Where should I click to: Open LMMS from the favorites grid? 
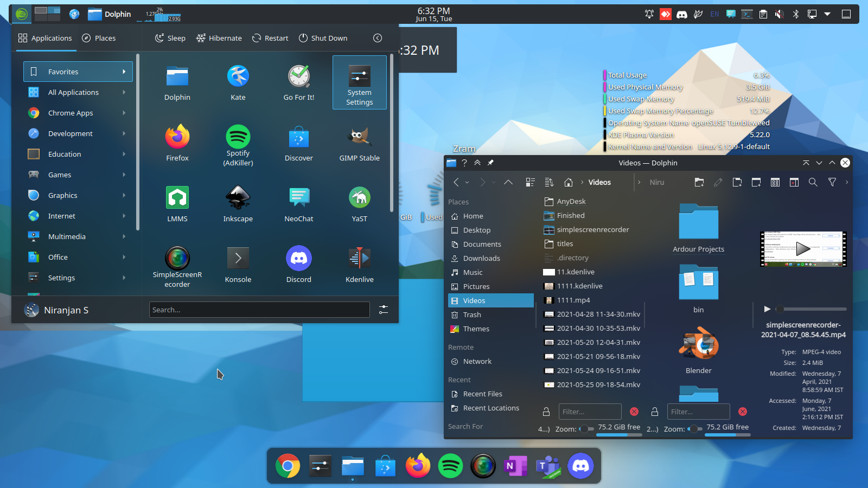[177, 205]
